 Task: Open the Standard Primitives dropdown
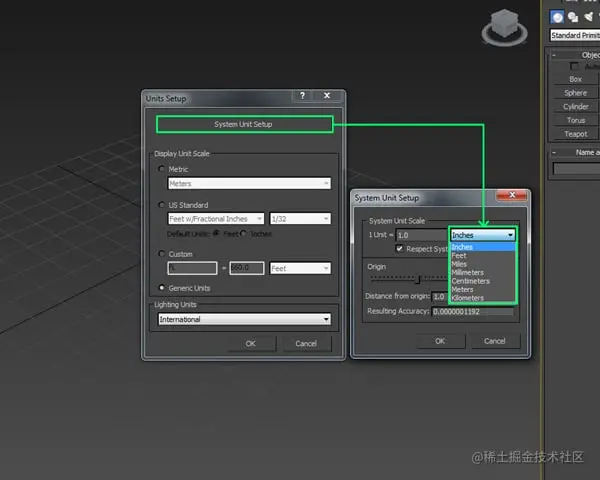[x=575, y=35]
